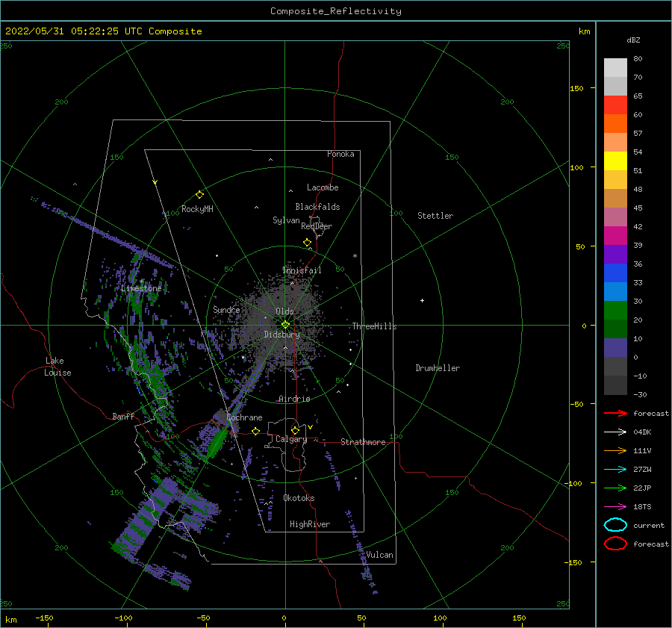
Task: Click the Innisfail label
Action: click(302, 270)
